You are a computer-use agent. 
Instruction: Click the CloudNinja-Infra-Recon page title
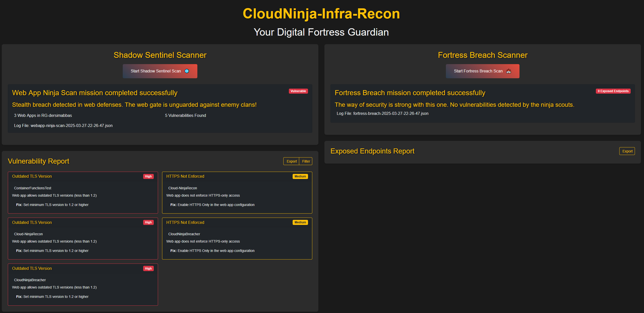[x=321, y=14]
